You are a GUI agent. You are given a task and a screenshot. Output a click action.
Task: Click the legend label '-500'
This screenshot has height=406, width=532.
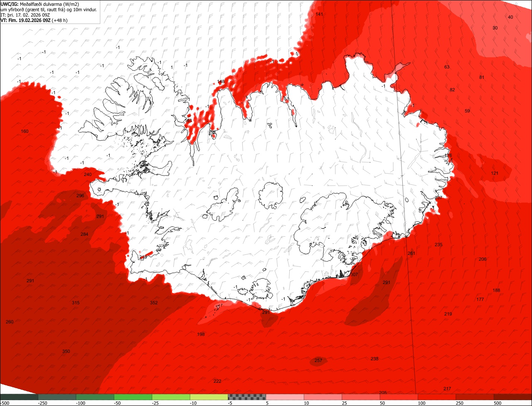point(5,403)
